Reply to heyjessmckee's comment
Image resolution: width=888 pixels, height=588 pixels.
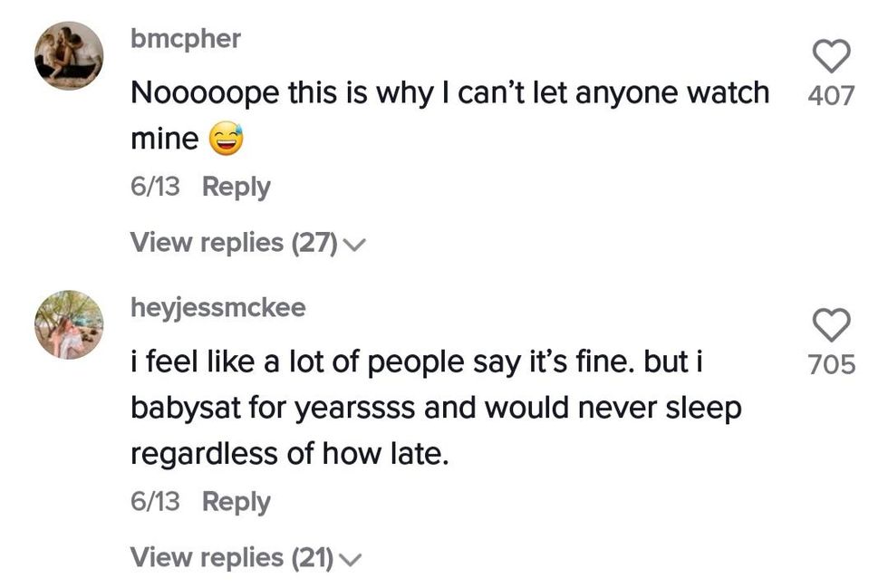point(236,501)
